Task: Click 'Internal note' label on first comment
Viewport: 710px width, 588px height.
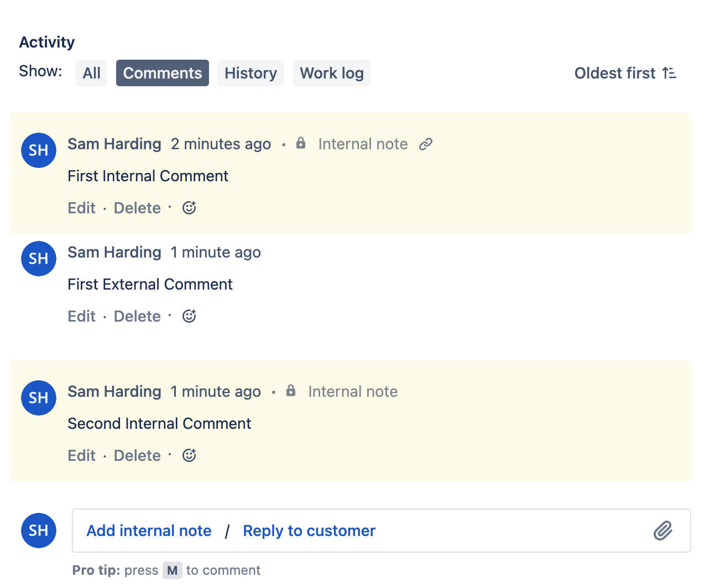Action: [x=363, y=144]
